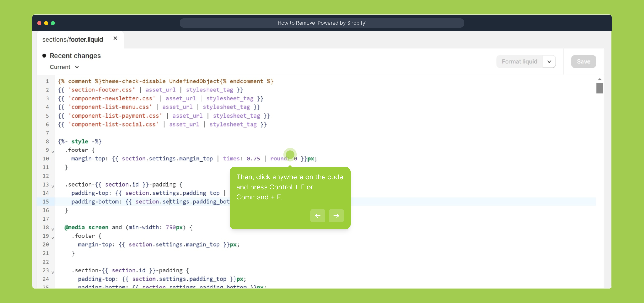
Task: Click the title bar 'How to Remove' field
Action: tap(322, 23)
